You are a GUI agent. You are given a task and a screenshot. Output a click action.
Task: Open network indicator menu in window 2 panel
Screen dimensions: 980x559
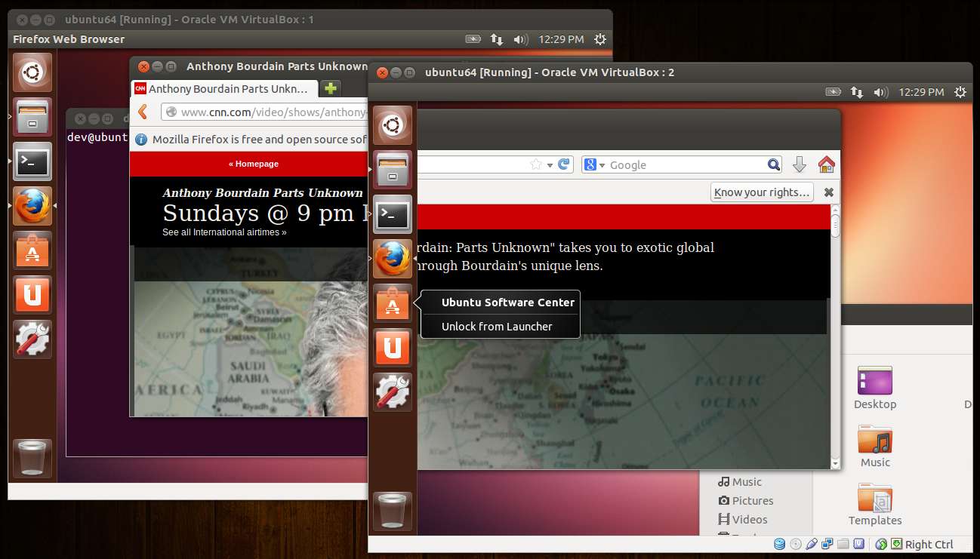tap(857, 92)
